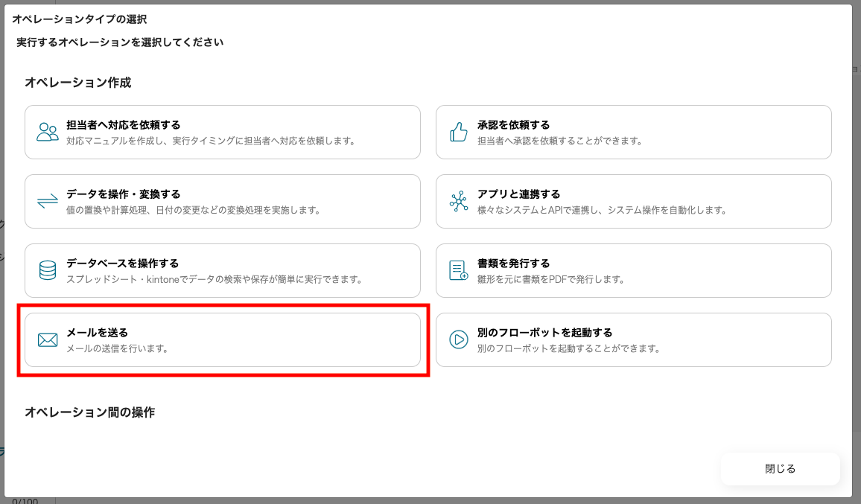Click the メールの送信を行います description text
The image size is (861, 504).
117,348
